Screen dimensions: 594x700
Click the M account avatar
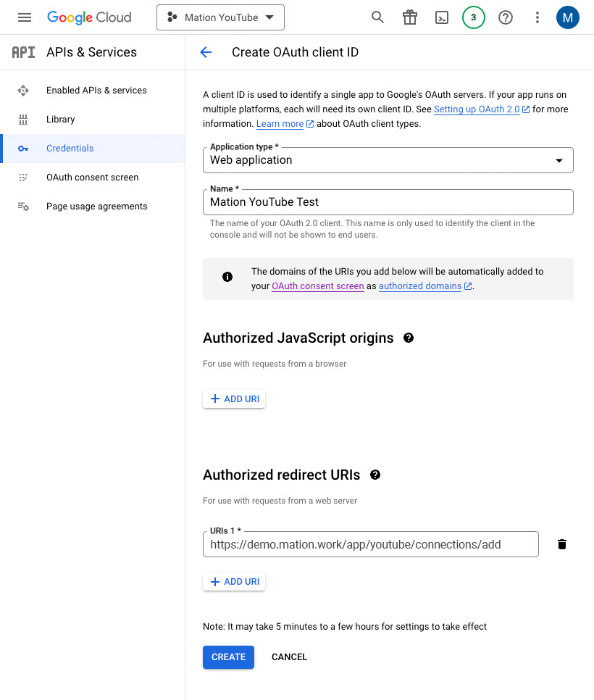pyautogui.click(x=568, y=17)
